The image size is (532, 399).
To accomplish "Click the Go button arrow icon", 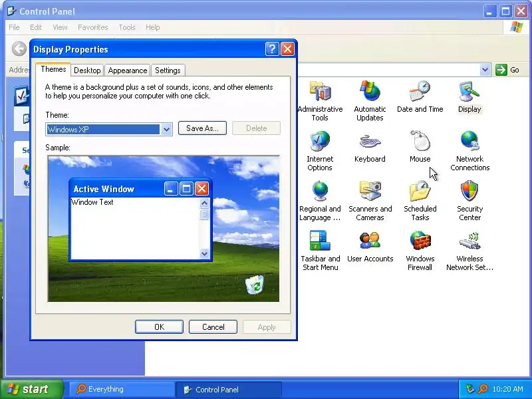I will pos(501,70).
